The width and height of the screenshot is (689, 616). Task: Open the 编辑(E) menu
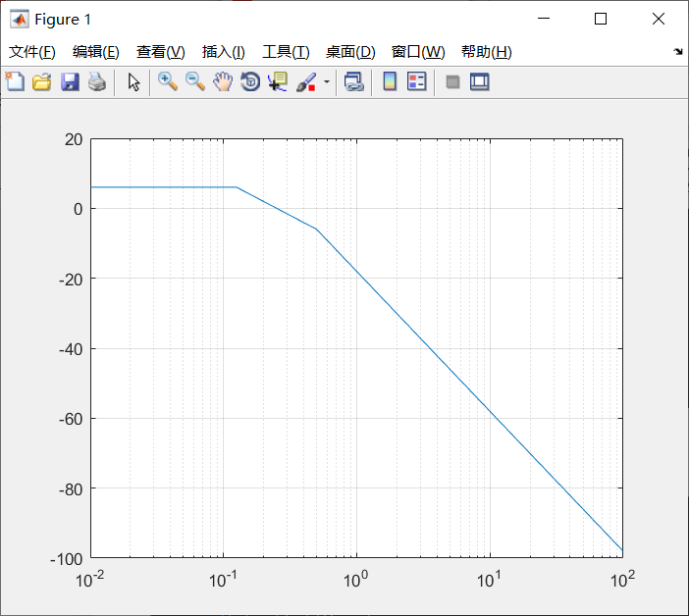point(96,52)
